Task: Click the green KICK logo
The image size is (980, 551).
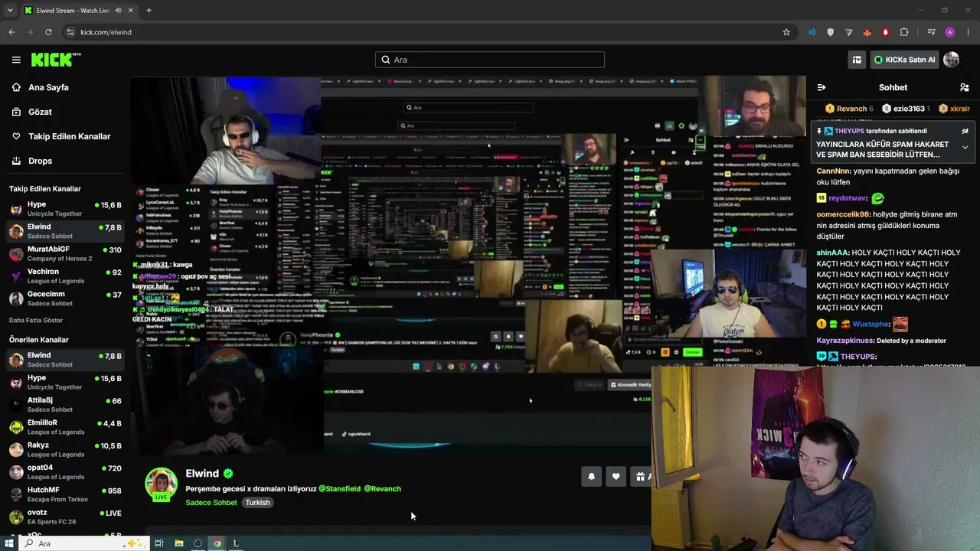Action: pyautogui.click(x=56, y=60)
